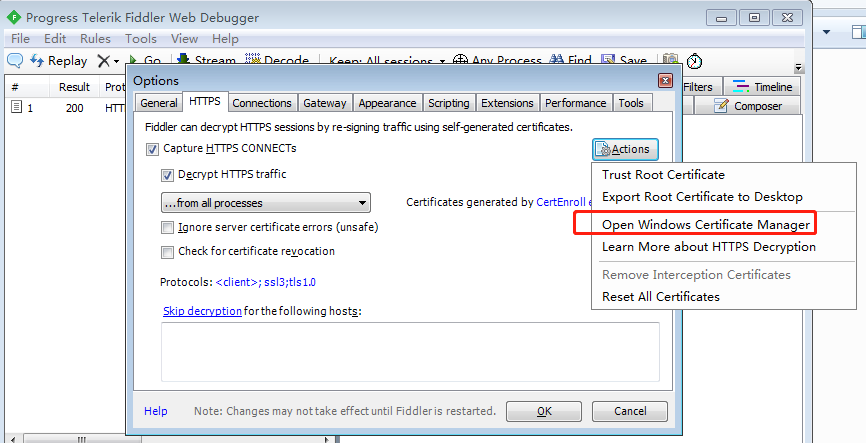Select session row 1 with result 200
The width and height of the screenshot is (866, 443).
(x=66, y=108)
